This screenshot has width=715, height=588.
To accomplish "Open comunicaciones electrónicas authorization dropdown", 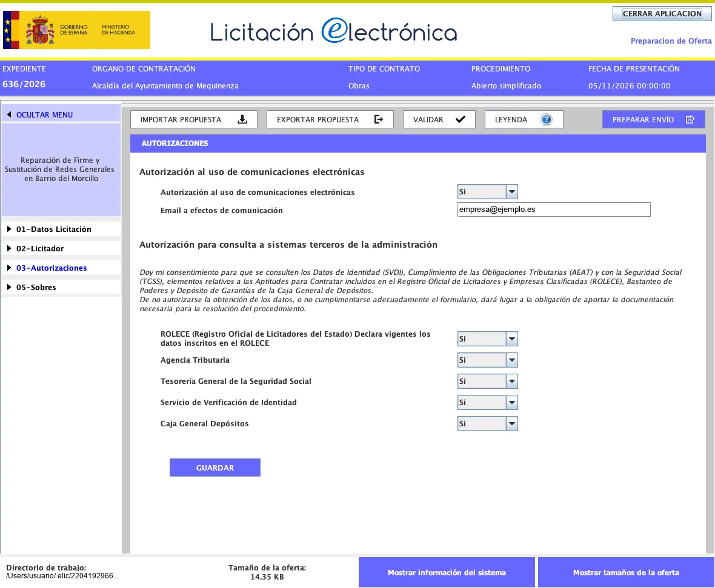I will pyautogui.click(x=487, y=192).
